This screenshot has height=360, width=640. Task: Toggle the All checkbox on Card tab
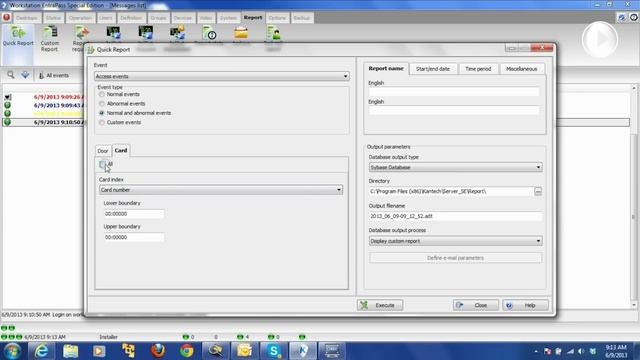(x=103, y=164)
